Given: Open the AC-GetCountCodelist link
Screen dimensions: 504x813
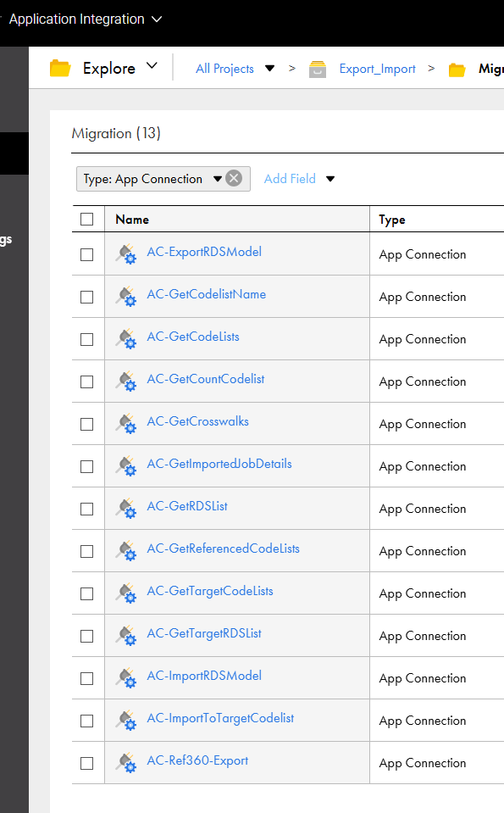Looking at the screenshot, I should click(x=206, y=380).
